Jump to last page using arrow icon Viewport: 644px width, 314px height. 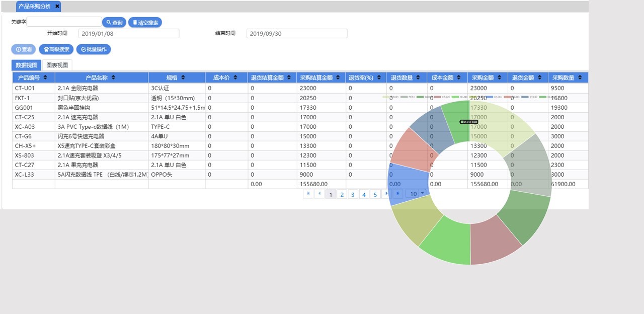point(397,194)
